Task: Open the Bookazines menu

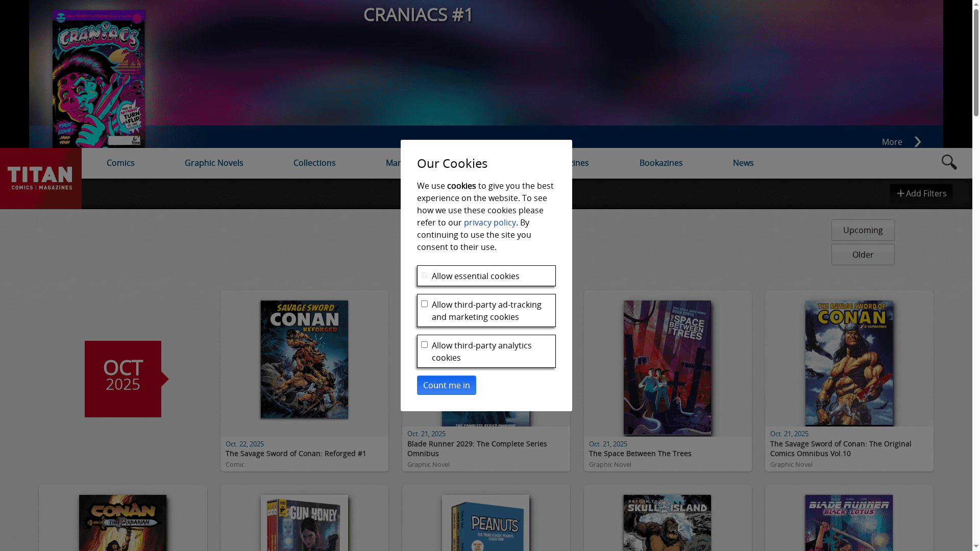Action: 660,163
